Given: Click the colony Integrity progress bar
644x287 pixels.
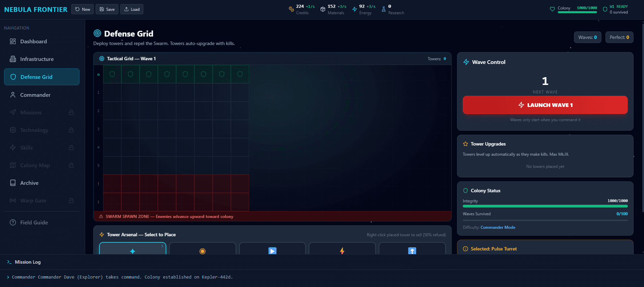Looking at the screenshot, I should [545, 206].
